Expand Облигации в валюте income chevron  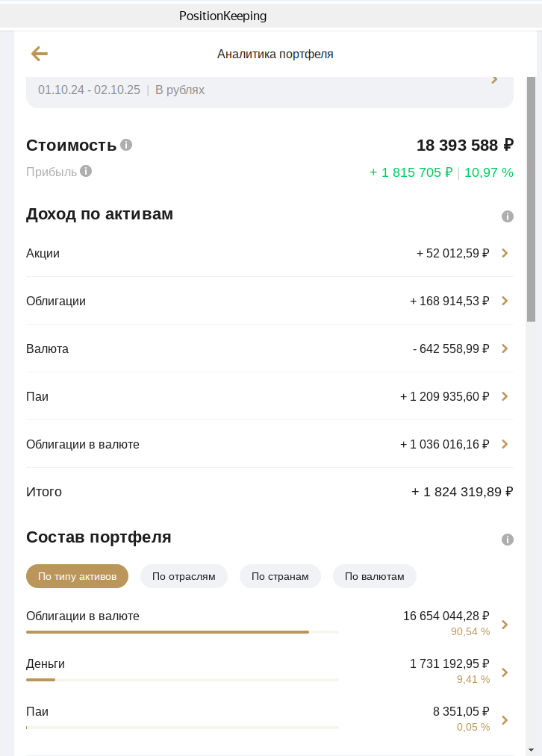click(x=505, y=444)
